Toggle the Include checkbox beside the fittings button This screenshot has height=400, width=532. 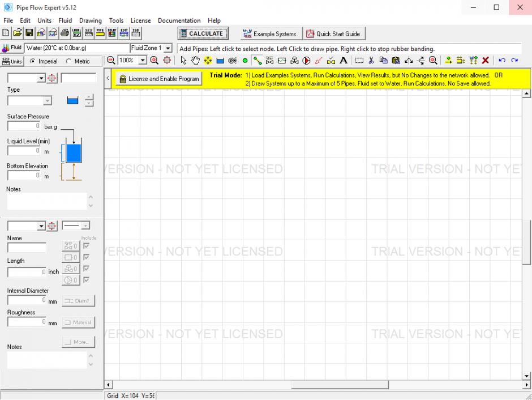(86, 245)
